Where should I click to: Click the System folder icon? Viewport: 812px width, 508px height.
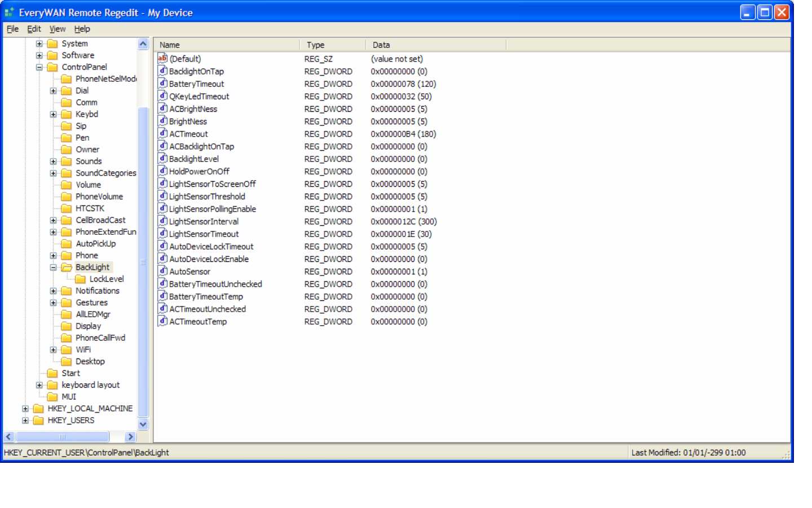pyautogui.click(x=52, y=43)
